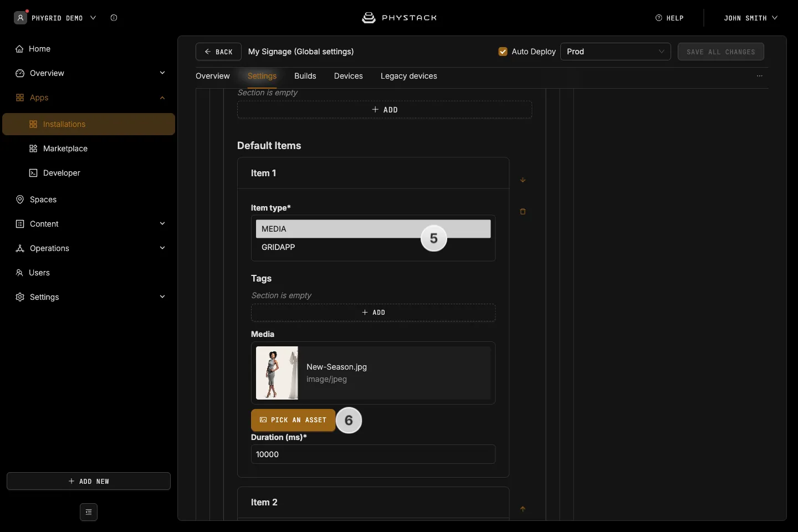Open the Prod environment dropdown
The width and height of the screenshot is (798, 532).
click(616, 52)
